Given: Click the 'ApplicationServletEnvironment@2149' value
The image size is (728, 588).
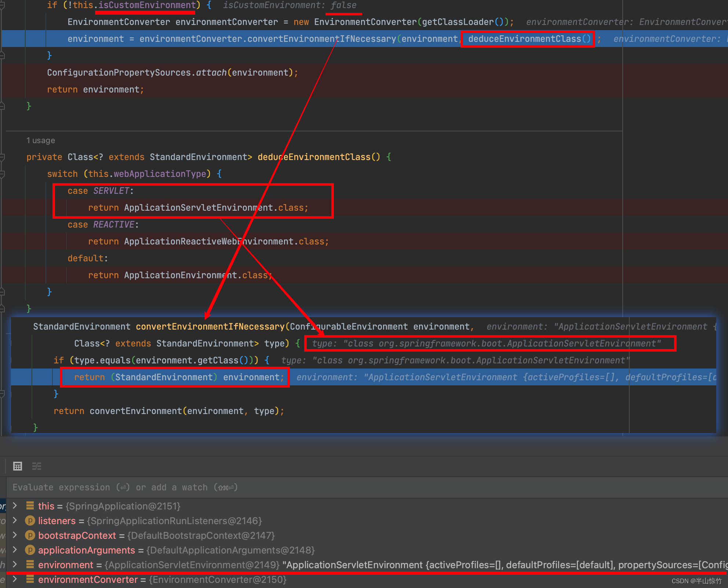Looking at the screenshot, I should [192, 565].
